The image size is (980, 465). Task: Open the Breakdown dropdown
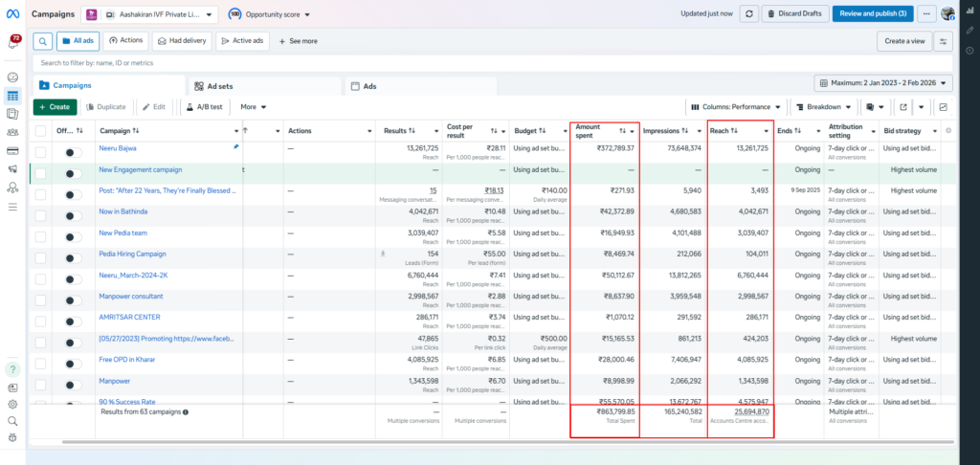824,107
